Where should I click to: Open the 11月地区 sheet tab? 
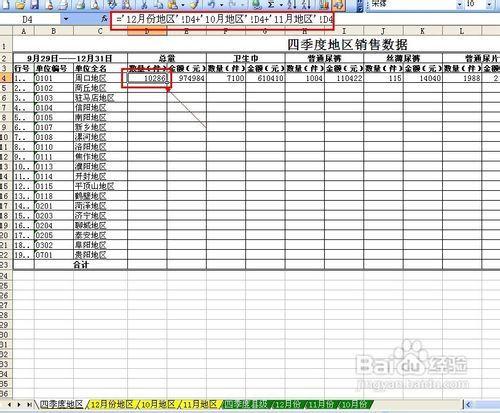(200, 404)
